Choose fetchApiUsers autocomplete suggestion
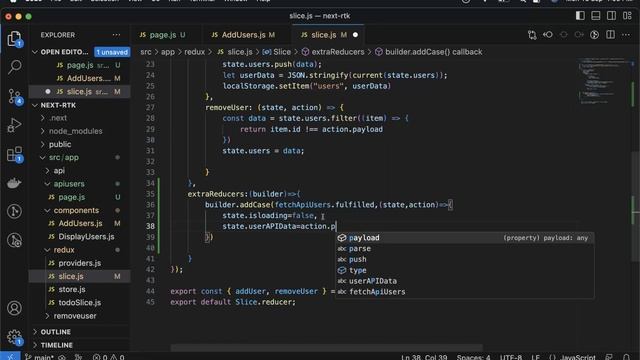Viewport: 640px width, 360px height. pos(464,292)
